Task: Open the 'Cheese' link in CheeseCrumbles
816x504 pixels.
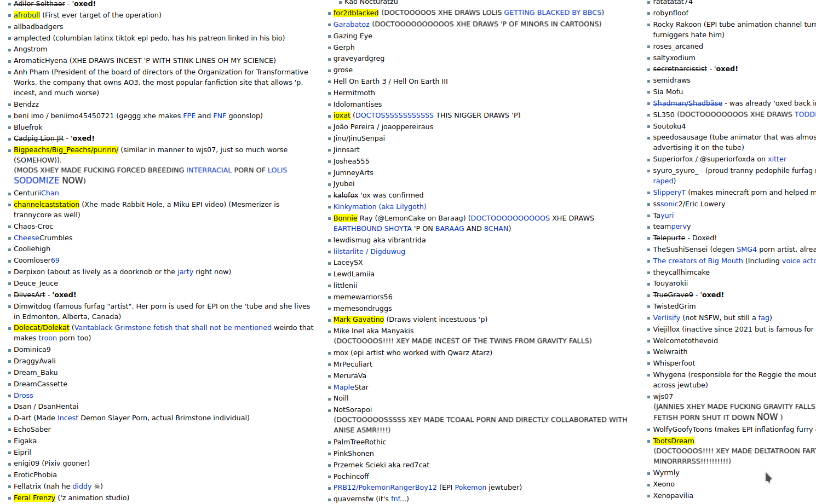Action: coord(26,237)
